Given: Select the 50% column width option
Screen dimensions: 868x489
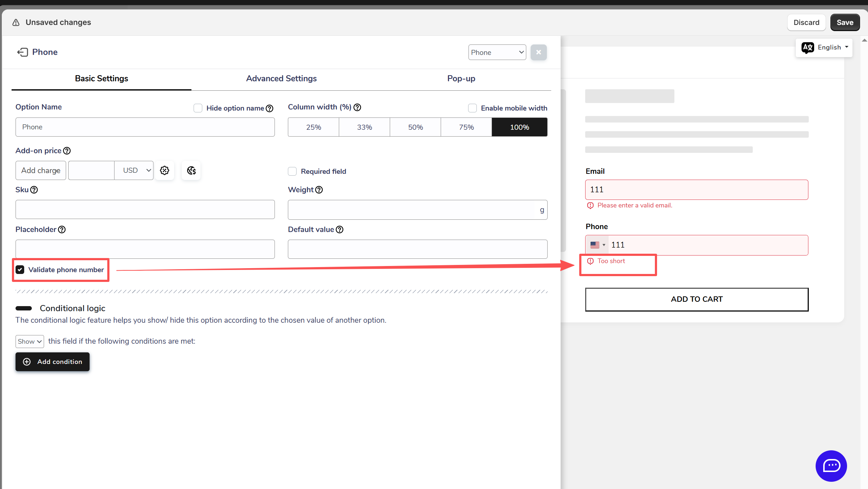Looking at the screenshot, I should pos(415,127).
